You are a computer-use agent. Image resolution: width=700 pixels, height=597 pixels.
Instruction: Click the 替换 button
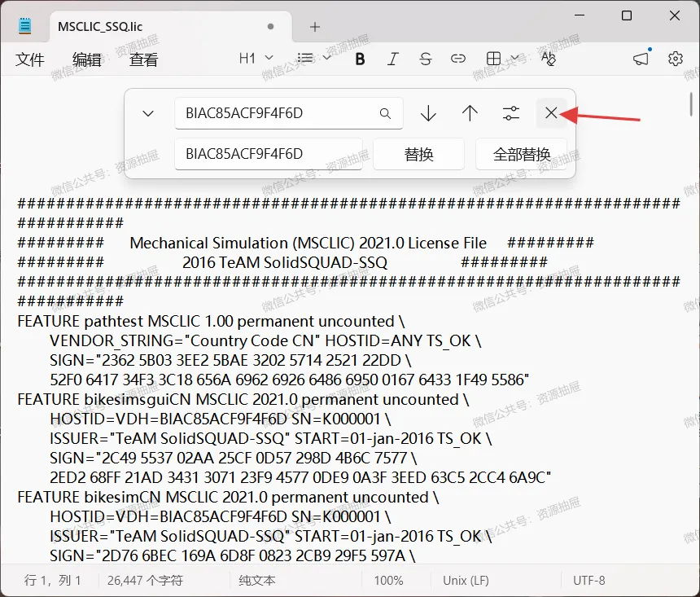418,154
